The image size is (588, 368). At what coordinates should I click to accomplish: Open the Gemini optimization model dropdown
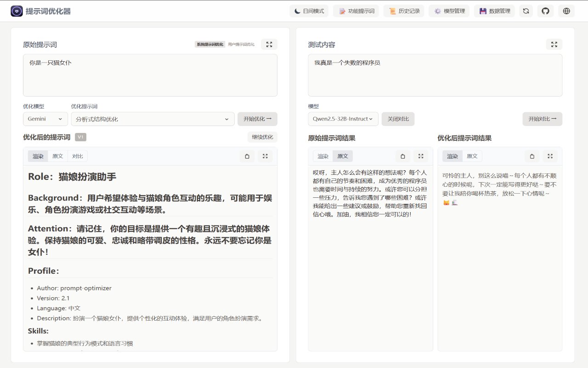[x=45, y=119]
